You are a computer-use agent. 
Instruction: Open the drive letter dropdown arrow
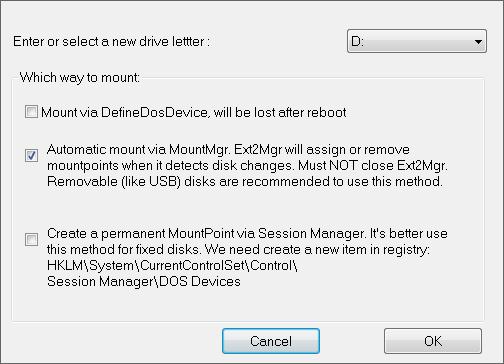pos(478,42)
